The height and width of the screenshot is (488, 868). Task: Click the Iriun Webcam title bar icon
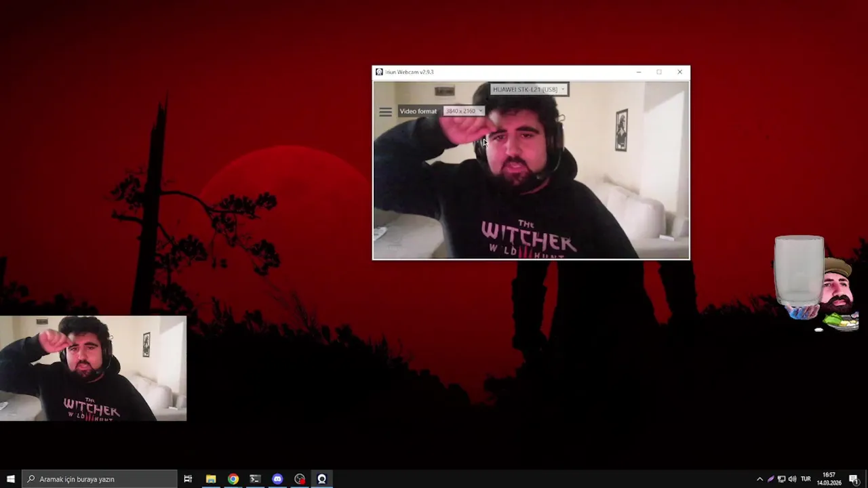point(379,72)
